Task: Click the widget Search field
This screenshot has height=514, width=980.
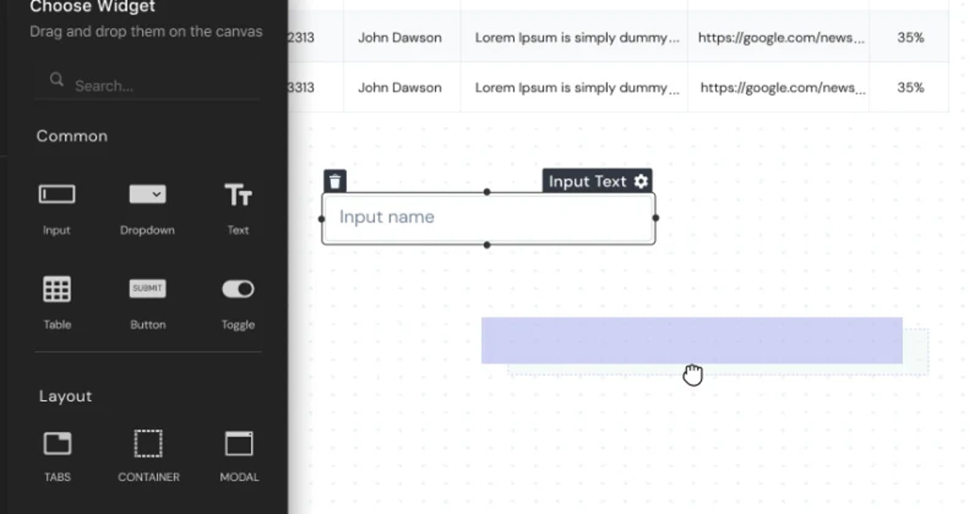Action: coord(159,86)
